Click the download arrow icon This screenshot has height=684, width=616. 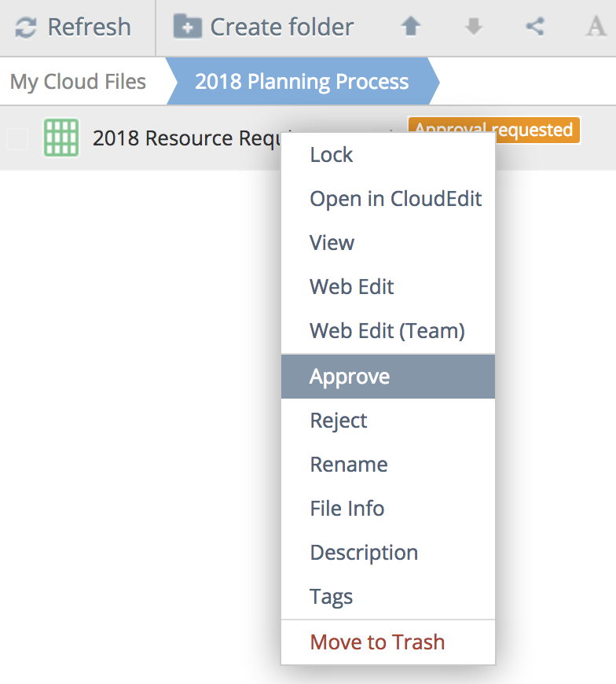(x=473, y=28)
